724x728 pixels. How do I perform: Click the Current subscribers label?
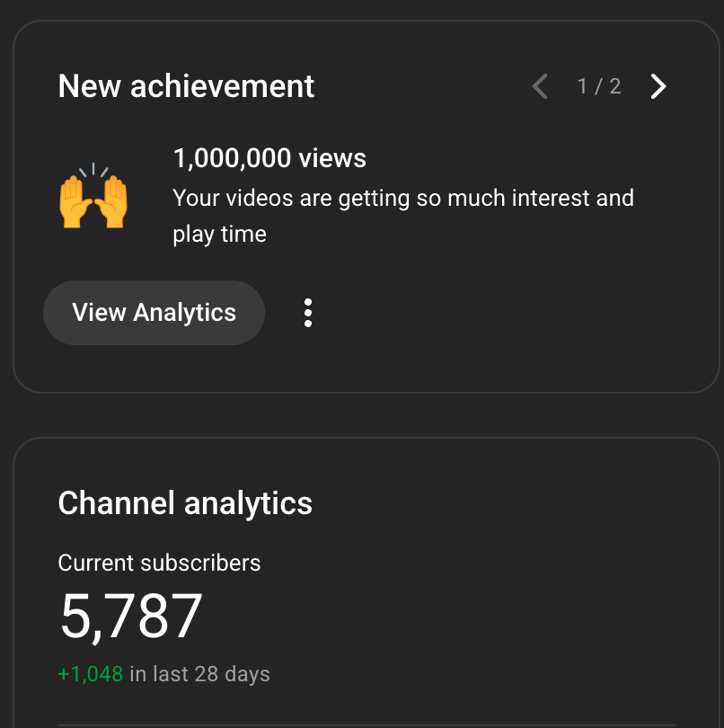159,564
